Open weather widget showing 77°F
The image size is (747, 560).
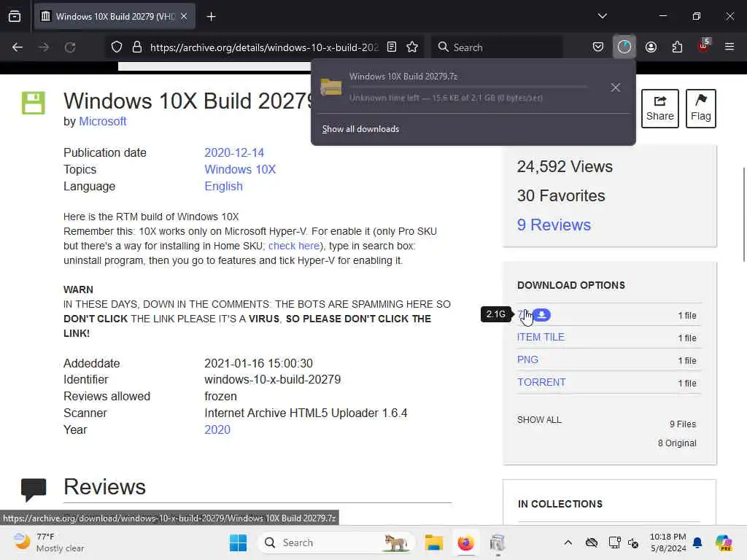point(47,542)
